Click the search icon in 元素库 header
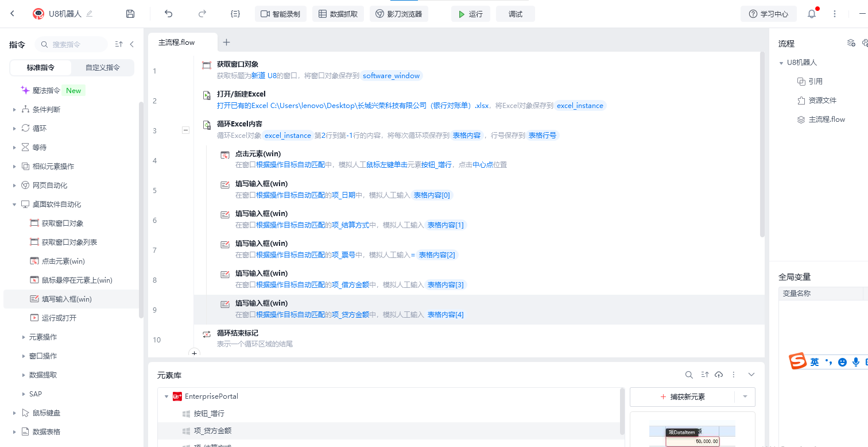The width and height of the screenshot is (868, 447). pyautogui.click(x=689, y=375)
